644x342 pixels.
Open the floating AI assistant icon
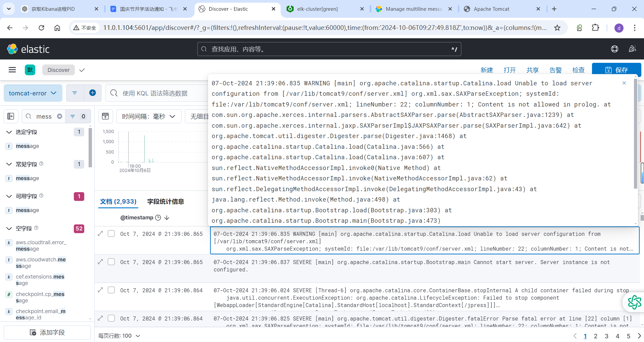[634, 302]
